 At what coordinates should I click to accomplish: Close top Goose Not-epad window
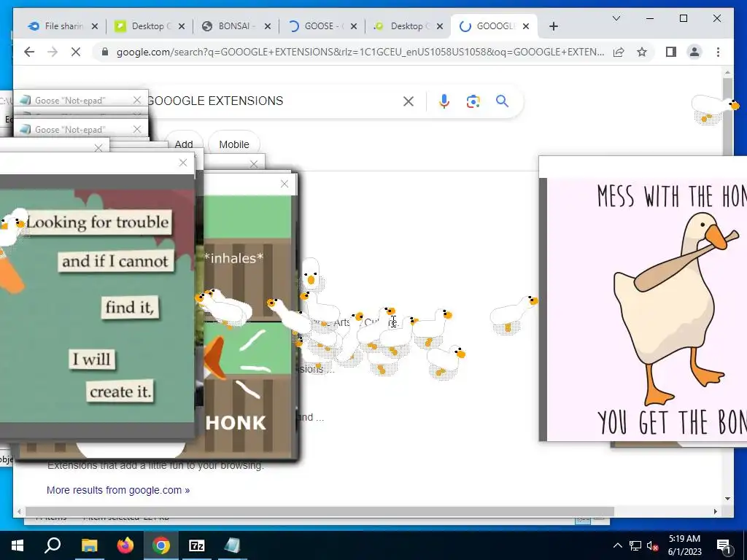pyautogui.click(x=137, y=100)
